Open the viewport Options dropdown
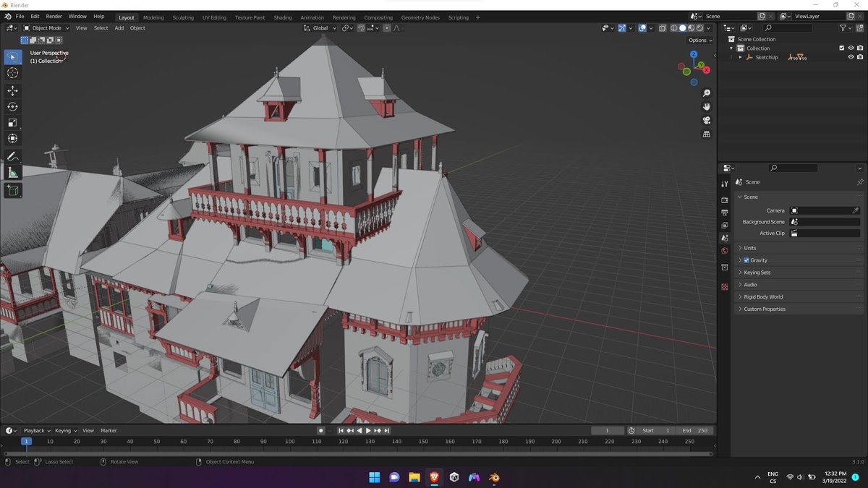This screenshot has height=488, width=868. click(700, 40)
